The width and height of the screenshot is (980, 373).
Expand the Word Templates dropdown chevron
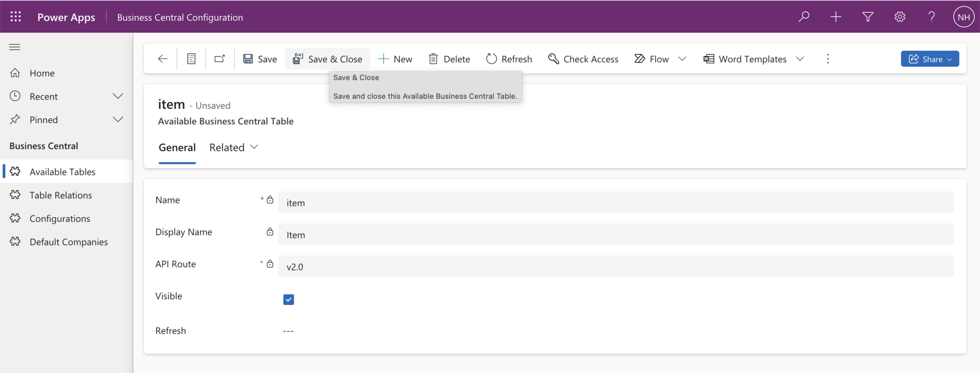point(800,59)
